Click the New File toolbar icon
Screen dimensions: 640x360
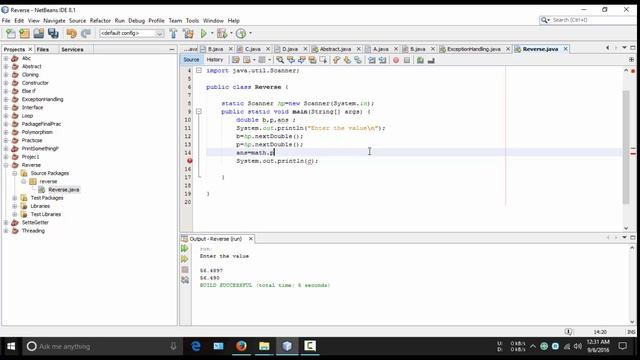[x=11, y=33]
